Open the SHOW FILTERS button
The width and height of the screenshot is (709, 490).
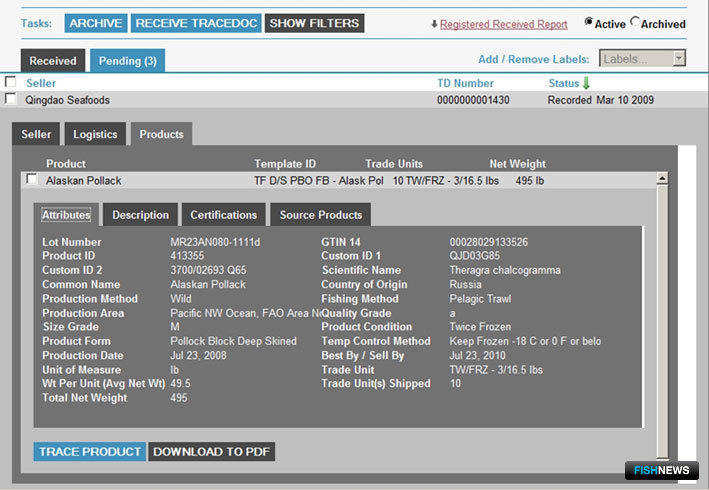tap(314, 23)
